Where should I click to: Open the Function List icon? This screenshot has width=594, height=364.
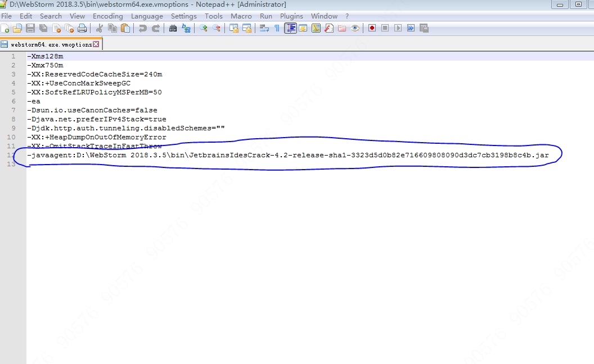tap(329, 29)
